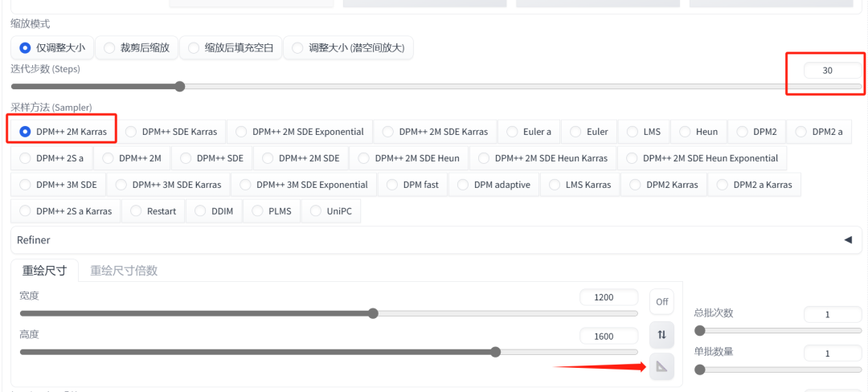Image resolution: width=868 pixels, height=392 pixels.
Task: Click the 高度 height slider handle
Action: pos(495,352)
